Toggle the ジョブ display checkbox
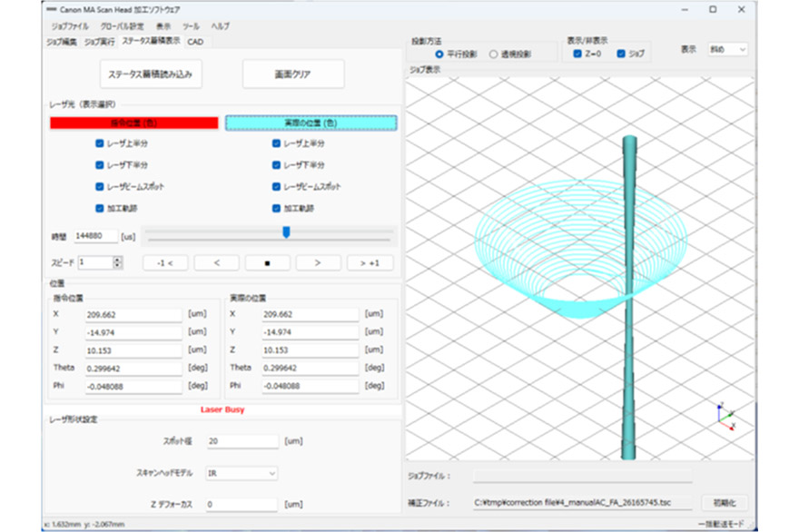Viewport: 799px width, 532px height. point(621,54)
